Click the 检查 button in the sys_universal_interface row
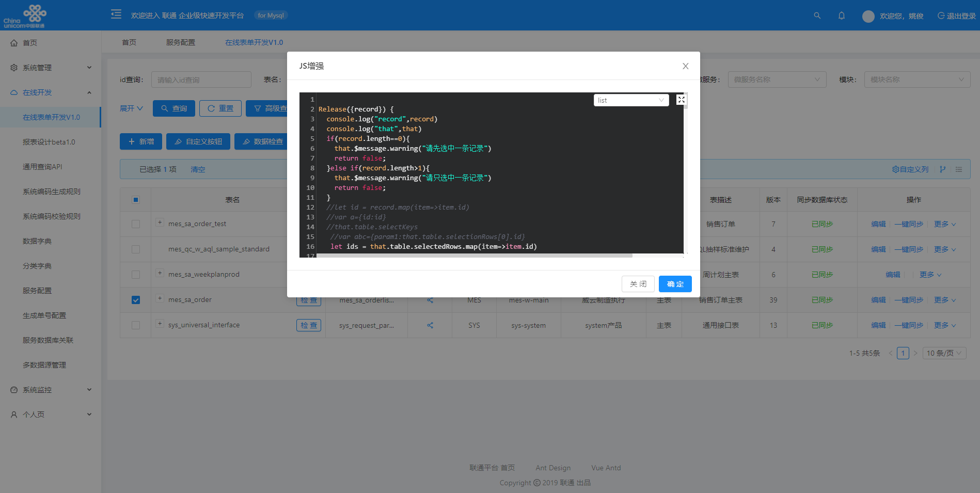This screenshot has width=980, height=493. [x=309, y=325]
